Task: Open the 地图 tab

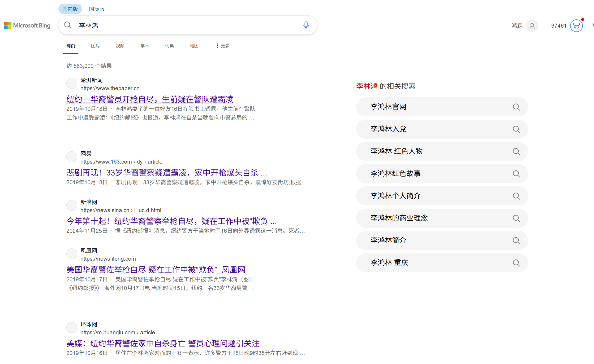Action: pyautogui.click(x=194, y=46)
